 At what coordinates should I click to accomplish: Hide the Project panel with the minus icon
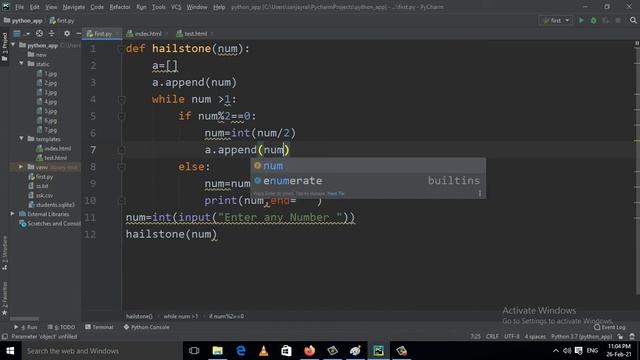pos(78,33)
